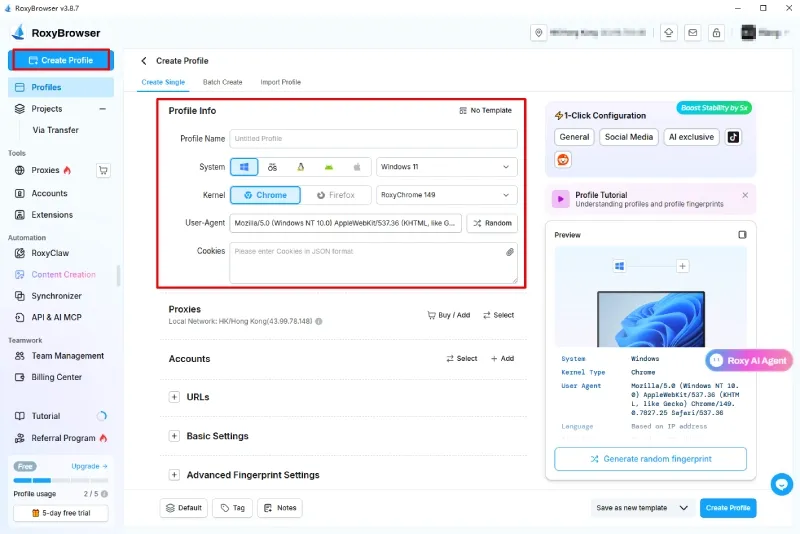Click Buy / Add proxies
800x534 pixels.
(x=448, y=315)
